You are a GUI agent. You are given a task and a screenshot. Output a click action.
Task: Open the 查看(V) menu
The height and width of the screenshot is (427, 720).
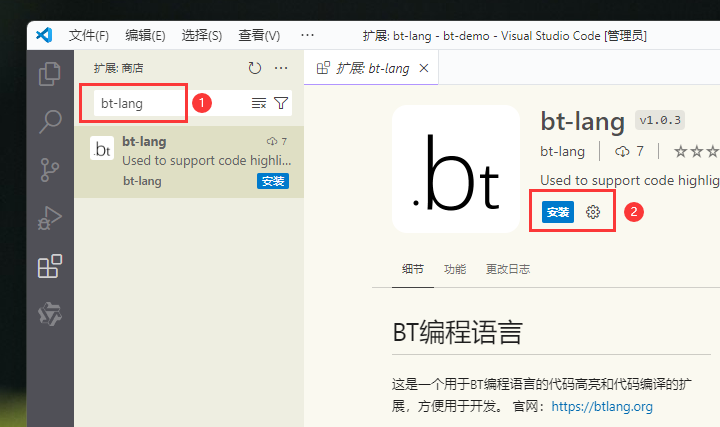coord(259,35)
